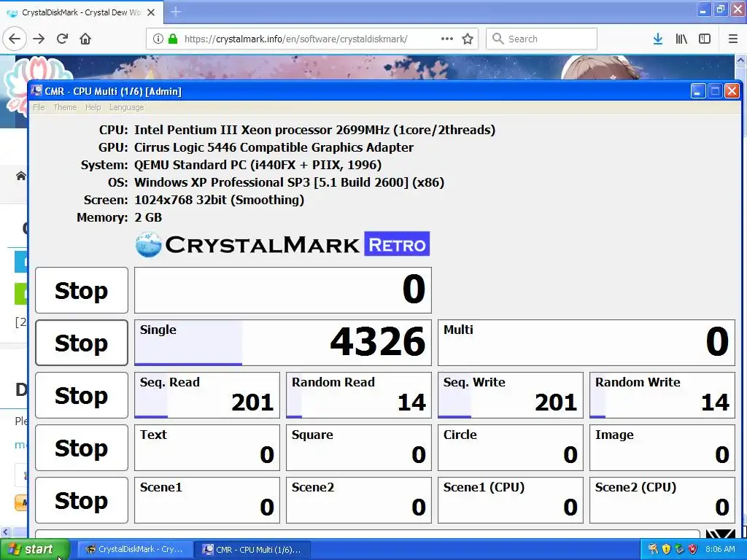The height and width of the screenshot is (560, 747).
Task: Click the Windows Security shield tray icon
Action: 666,549
